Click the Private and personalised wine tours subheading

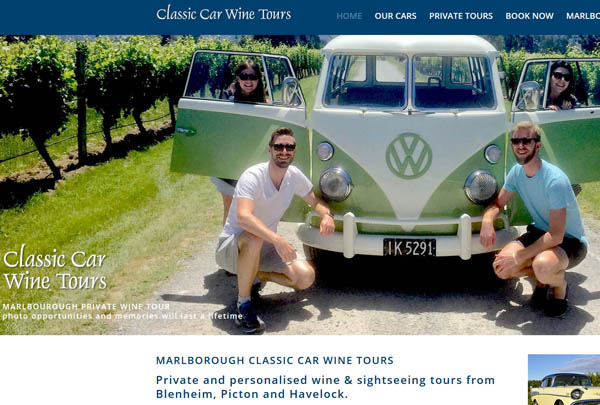[x=325, y=387]
